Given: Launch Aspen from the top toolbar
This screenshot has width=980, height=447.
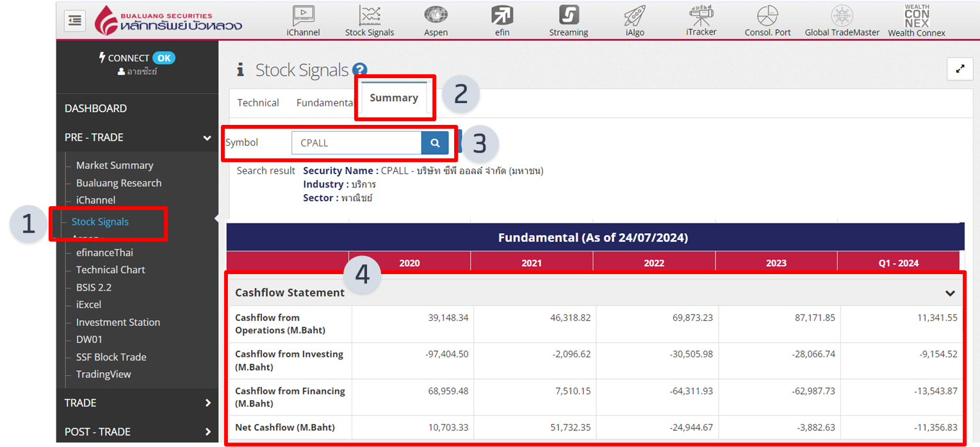Looking at the screenshot, I should pyautogui.click(x=436, y=20).
